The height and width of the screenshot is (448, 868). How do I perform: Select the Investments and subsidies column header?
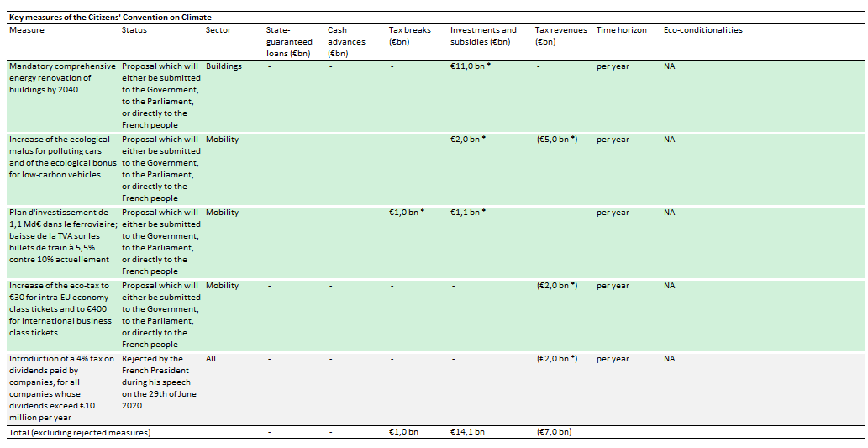(x=483, y=36)
